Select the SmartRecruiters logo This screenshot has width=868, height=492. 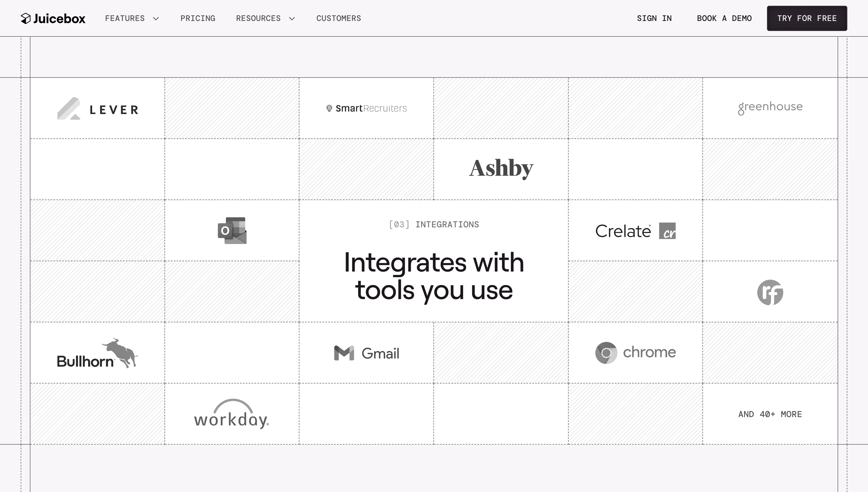pyautogui.click(x=366, y=109)
